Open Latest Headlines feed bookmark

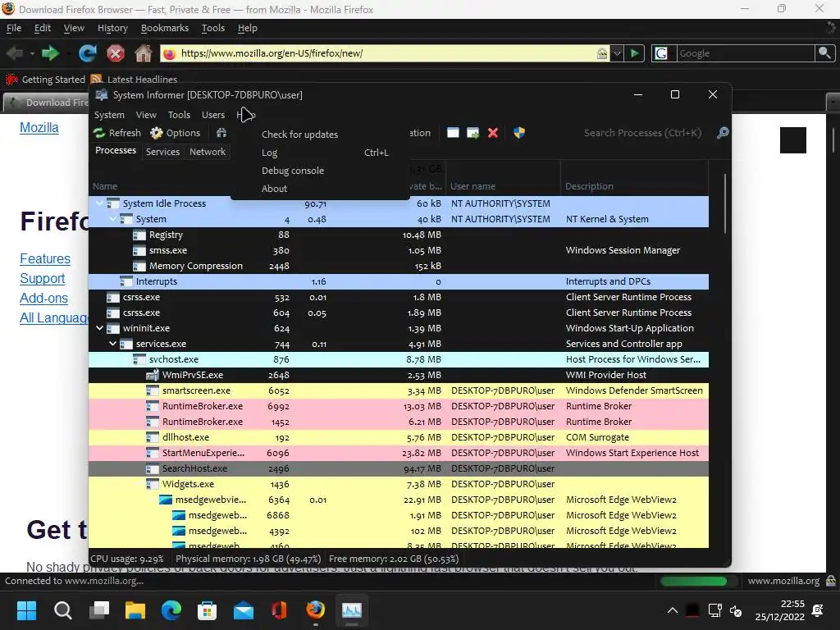[x=134, y=80]
